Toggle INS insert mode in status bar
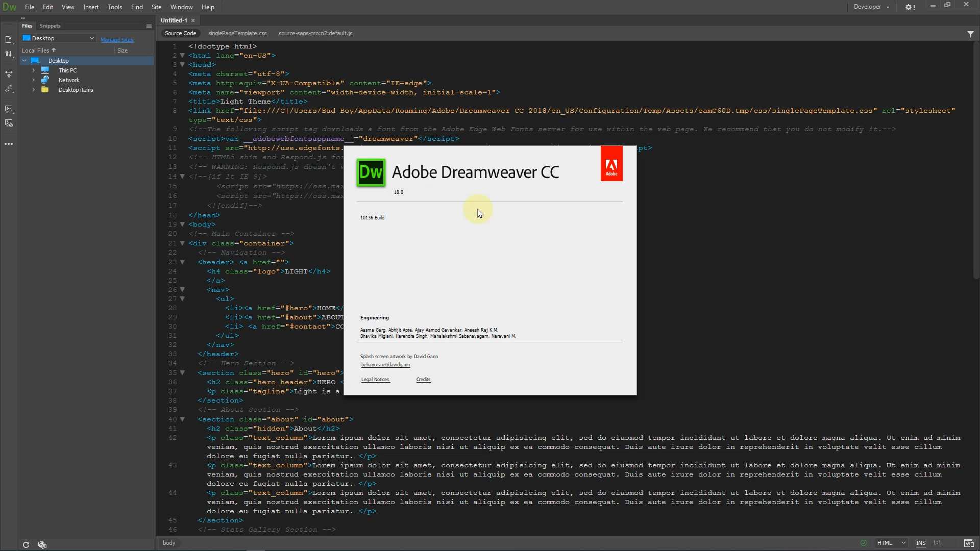 [921, 543]
